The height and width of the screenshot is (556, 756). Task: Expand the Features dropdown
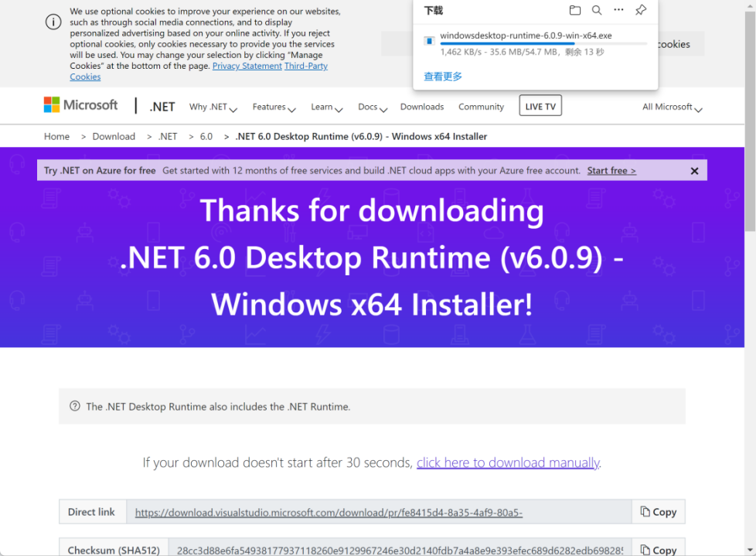(274, 107)
